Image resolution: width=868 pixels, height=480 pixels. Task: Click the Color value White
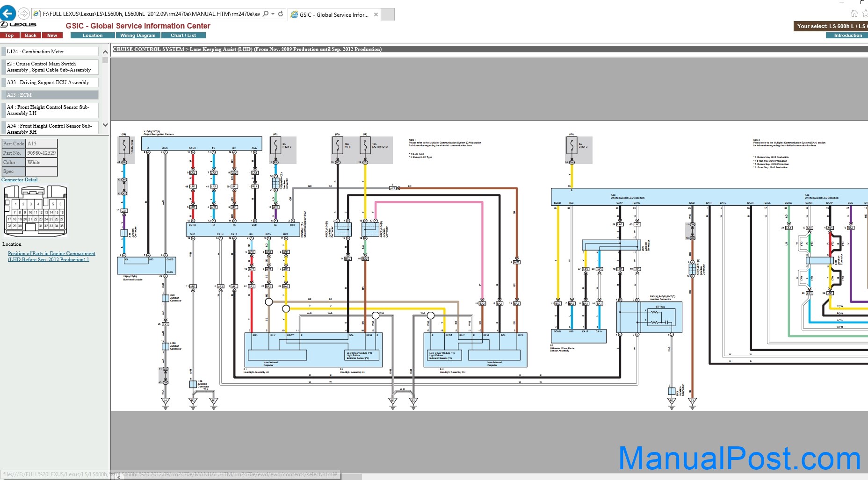tap(42, 162)
